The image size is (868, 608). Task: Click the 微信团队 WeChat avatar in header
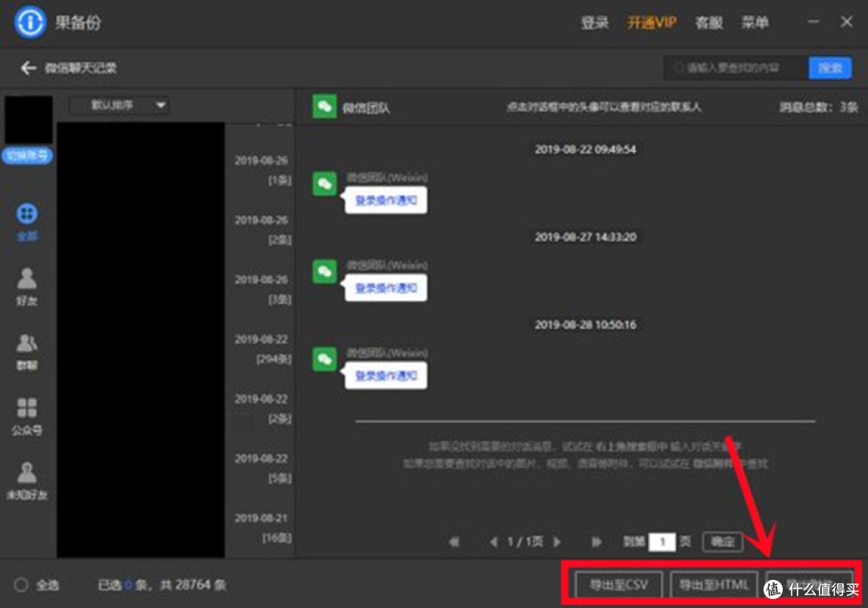click(x=325, y=106)
